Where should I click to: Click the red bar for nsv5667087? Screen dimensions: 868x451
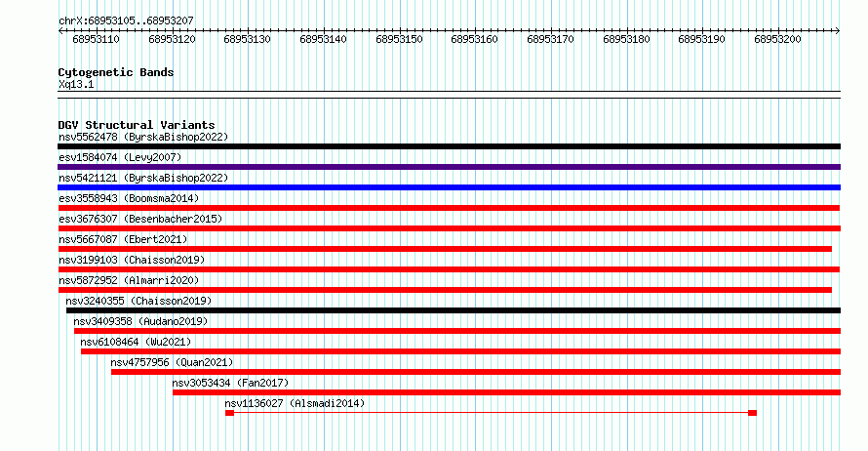pyautogui.click(x=445, y=249)
